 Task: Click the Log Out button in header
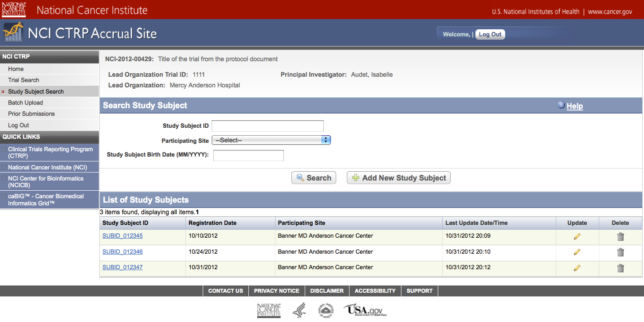pyautogui.click(x=490, y=34)
